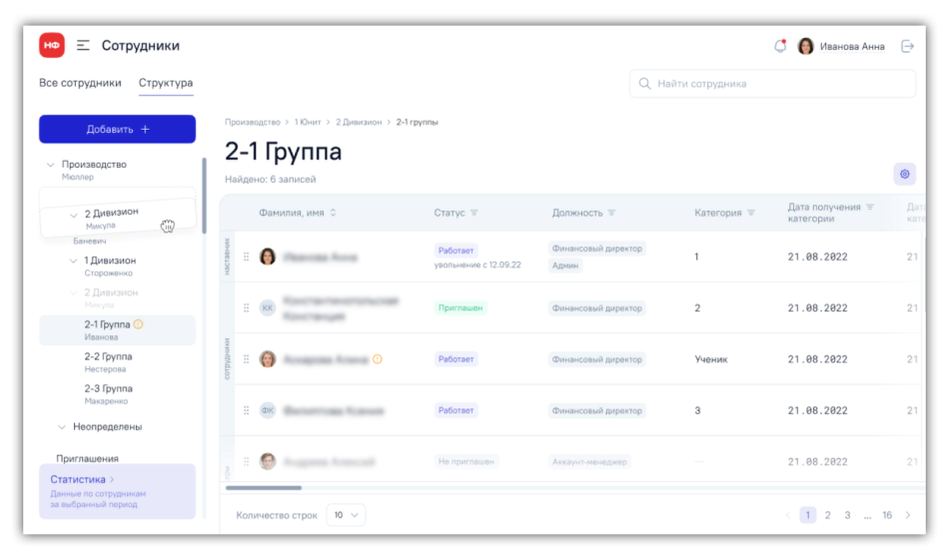949x560 pixels.
Task: Switch to Структура tab
Action: (166, 83)
